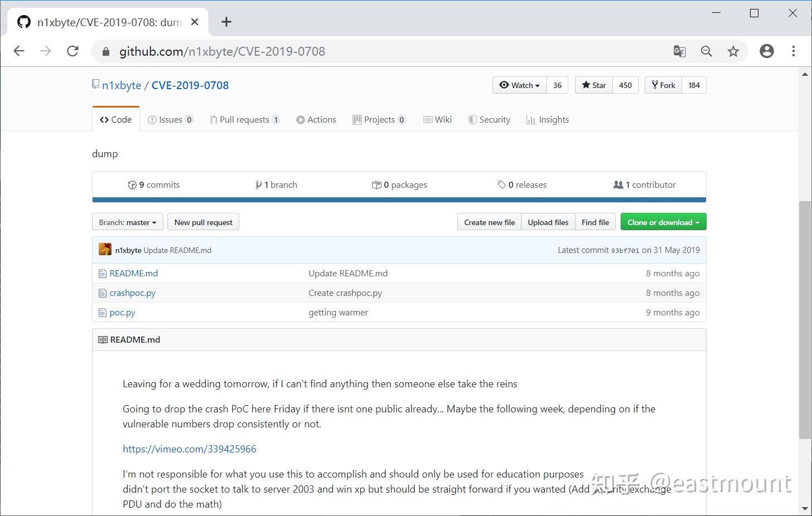Click the repository book icon beside n1xbyte

pyautogui.click(x=96, y=85)
